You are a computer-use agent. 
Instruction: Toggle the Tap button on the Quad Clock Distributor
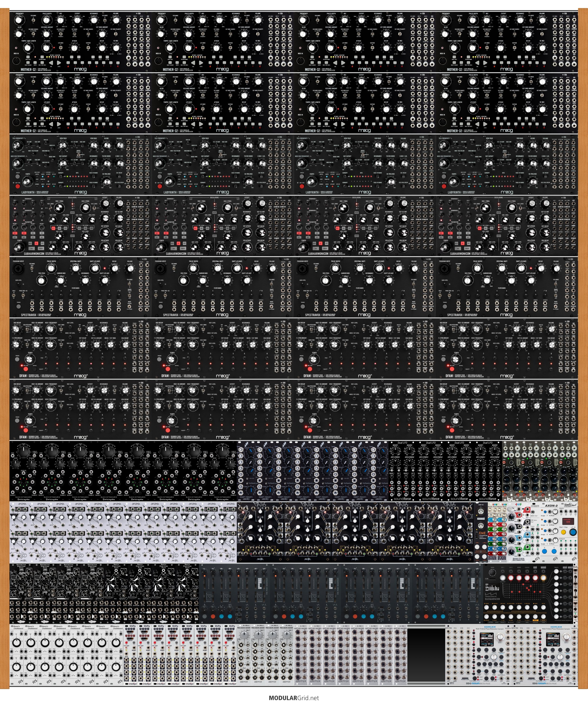(x=510, y=509)
